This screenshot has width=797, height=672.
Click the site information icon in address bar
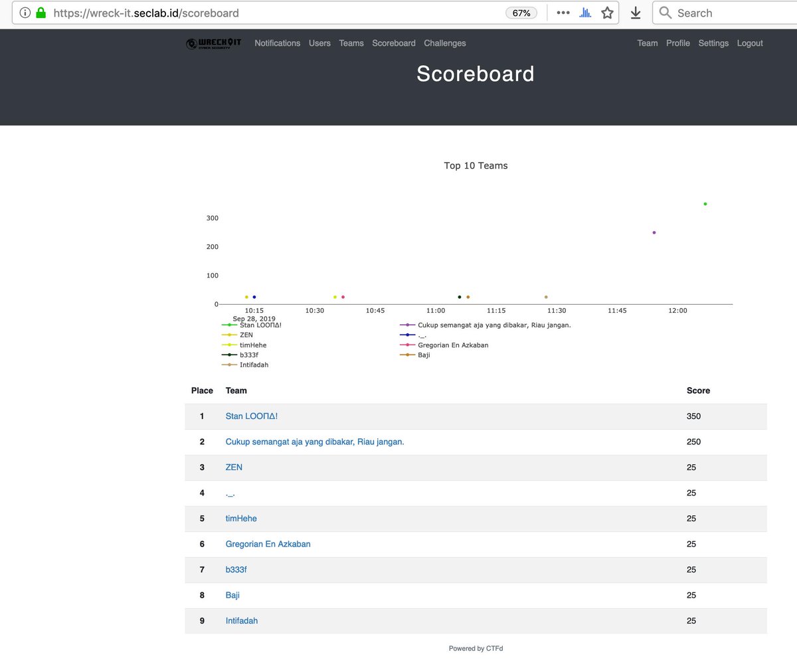point(25,13)
